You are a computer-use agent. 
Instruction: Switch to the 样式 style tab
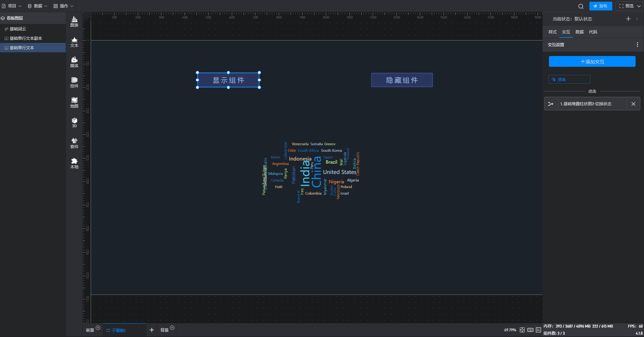[552, 32]
